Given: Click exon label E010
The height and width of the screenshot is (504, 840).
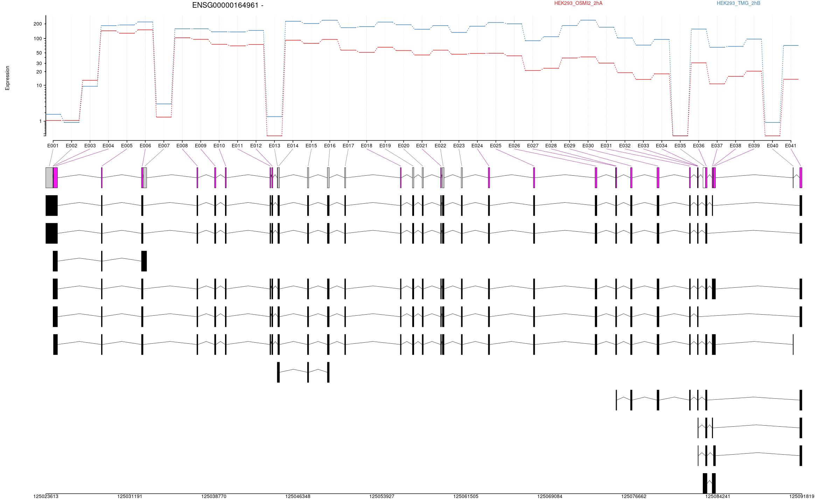Looking at the screenshot, I should coord(219,146).
